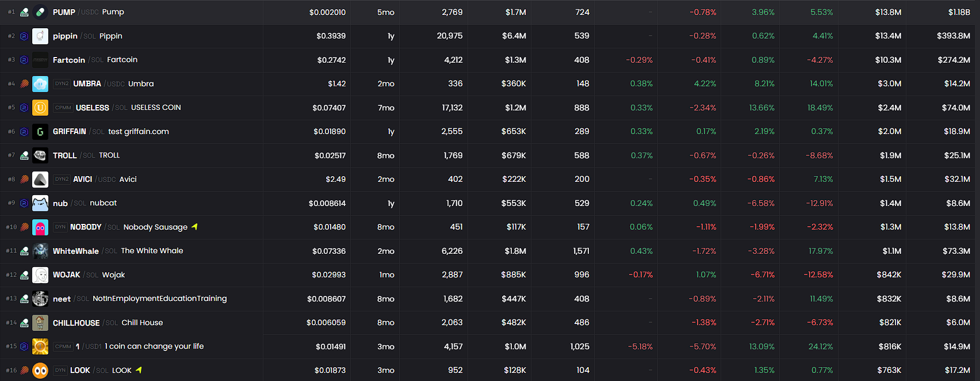980x381 pixels.
Task: Click the nubcat token logo icon
Action: pyautogui.click(x=40, y=203)
